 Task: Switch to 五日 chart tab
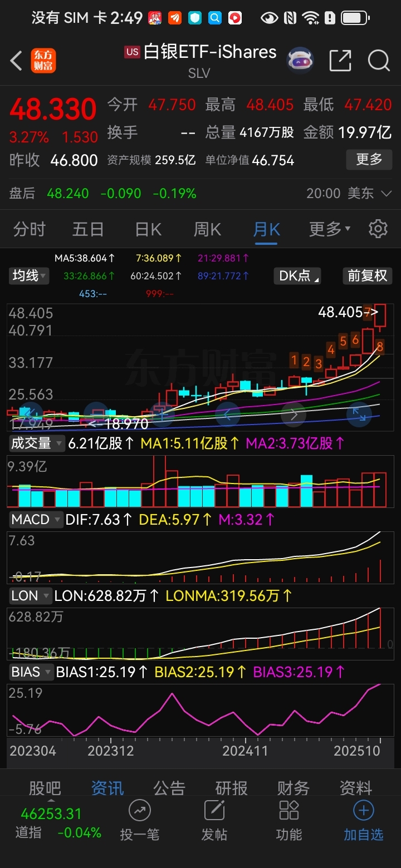pos(88,229)
